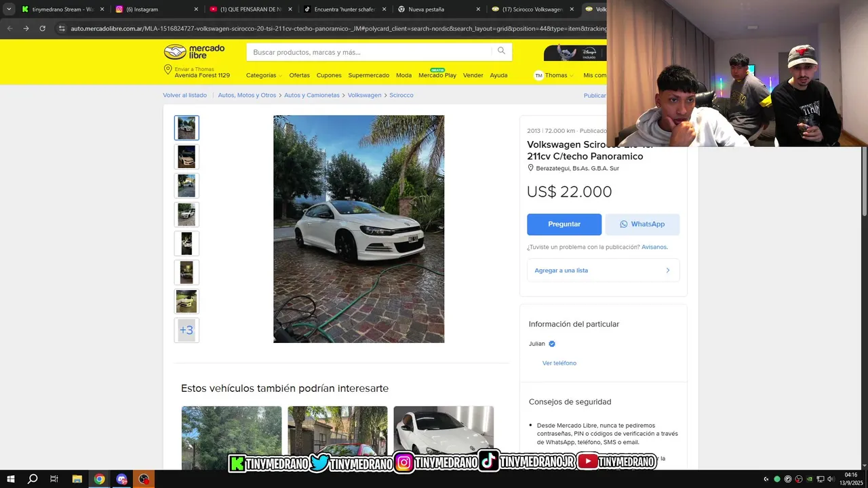Viewport: 868px width, 488px height.
Task: Open the +3 more photos thumbnail
Action: coord(186,330)
